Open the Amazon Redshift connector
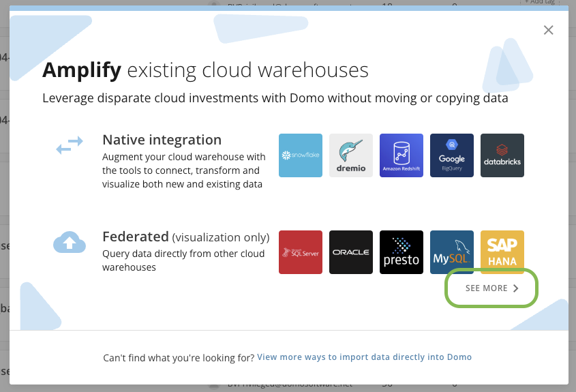This screenshot has width=576, height=392. [x=401, y=155]
